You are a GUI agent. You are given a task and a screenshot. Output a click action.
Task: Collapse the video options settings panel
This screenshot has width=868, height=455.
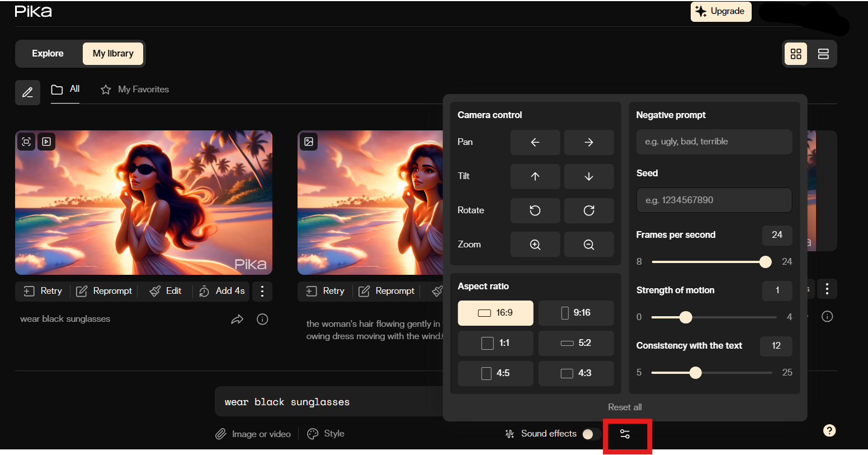[x=625, y=434]
